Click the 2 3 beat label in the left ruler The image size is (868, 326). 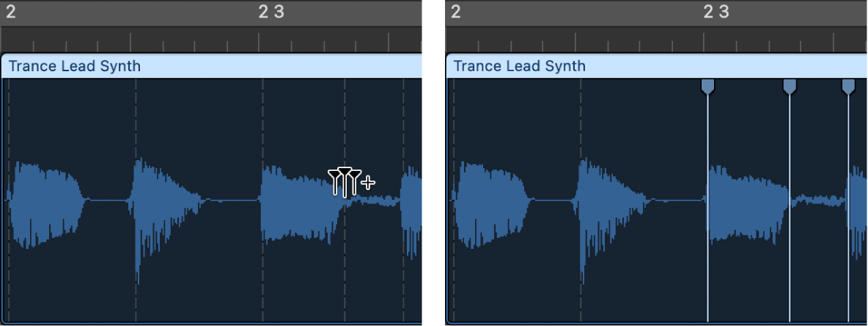pos(271,12)
